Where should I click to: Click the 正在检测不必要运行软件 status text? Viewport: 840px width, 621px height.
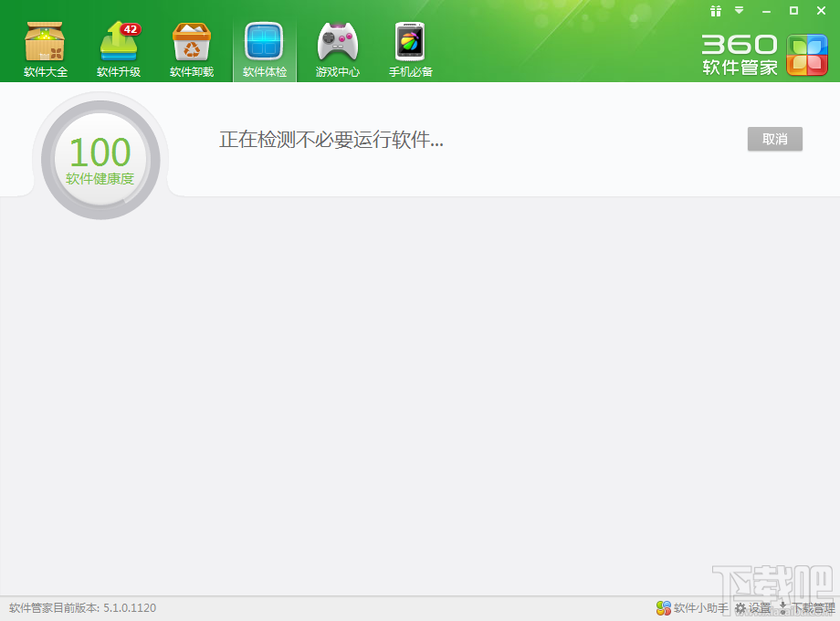331,140
